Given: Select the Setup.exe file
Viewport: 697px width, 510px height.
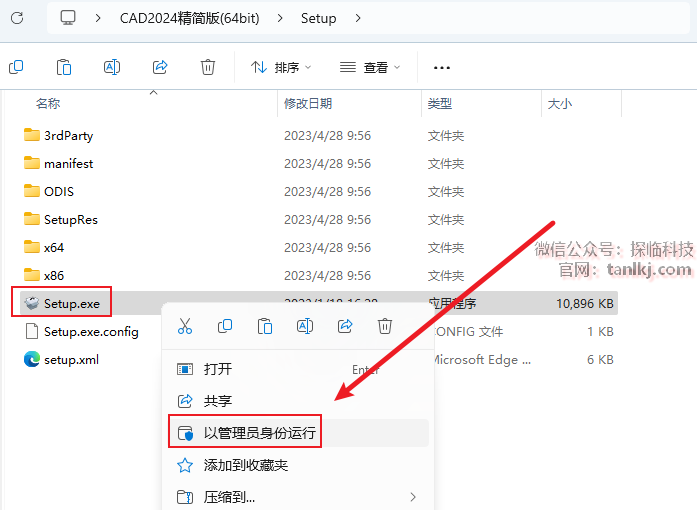Looking at the screenshot, I should point(62,304).
